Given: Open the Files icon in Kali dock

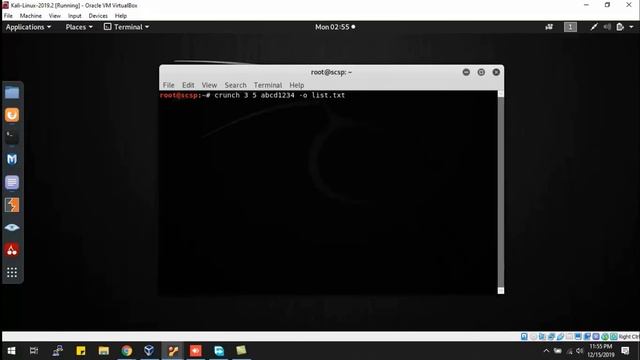Looking at the screenshot, I should (12, 93).
